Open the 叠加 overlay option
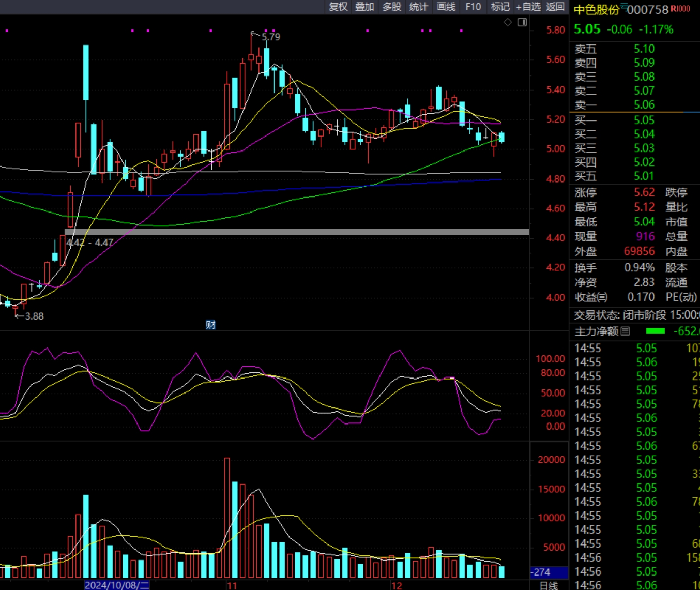This screenshot has width=700, height=590. pos(364,7)
